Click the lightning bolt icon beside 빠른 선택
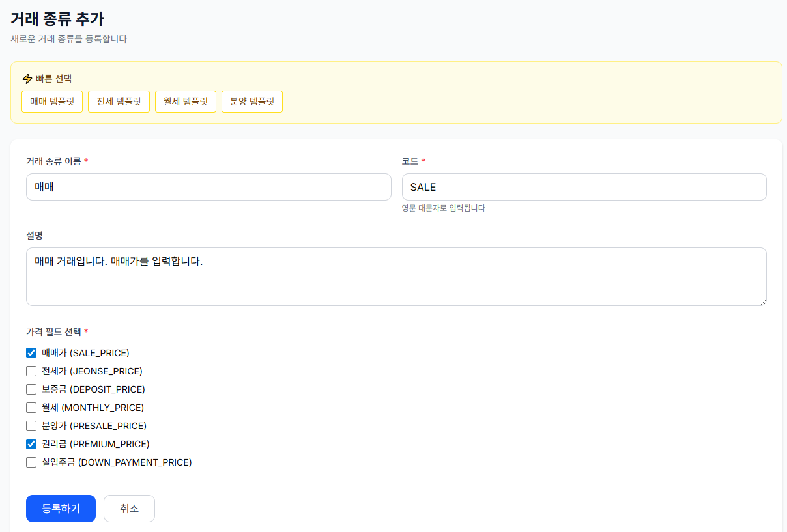The height and width of the screenshot is (532, 787). 27,78
